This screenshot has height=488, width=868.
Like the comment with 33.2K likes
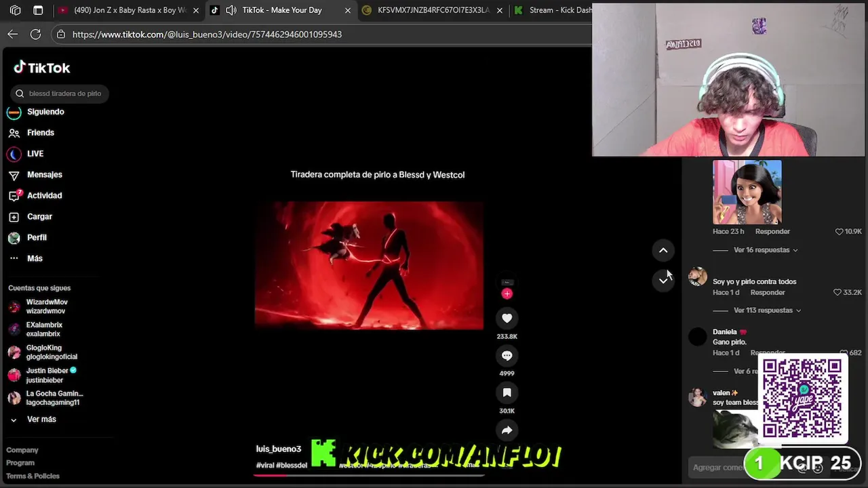(837, 293)
